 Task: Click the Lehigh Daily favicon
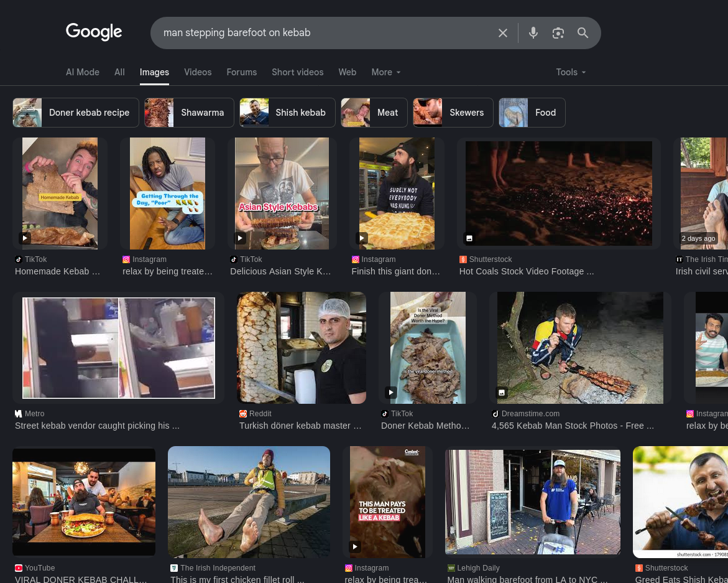click(x=451, y=568)
